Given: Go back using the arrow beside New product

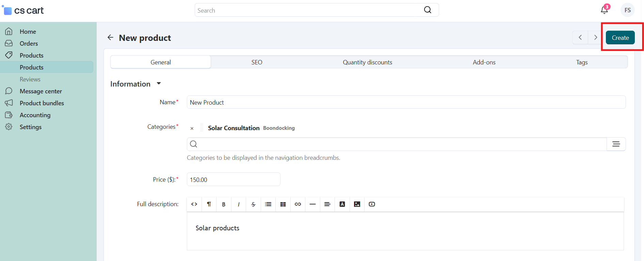Looking at the screenshot, I should (x=110, y=37).
